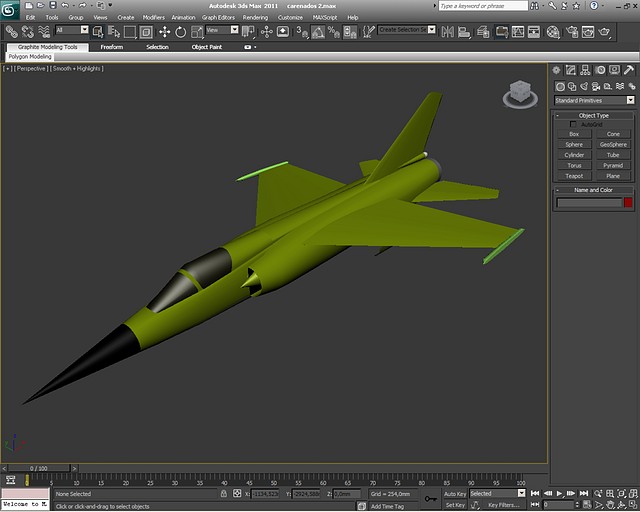Switch to the Motion command panel
The image size is (640, 512).
click(x=600, y=70)
